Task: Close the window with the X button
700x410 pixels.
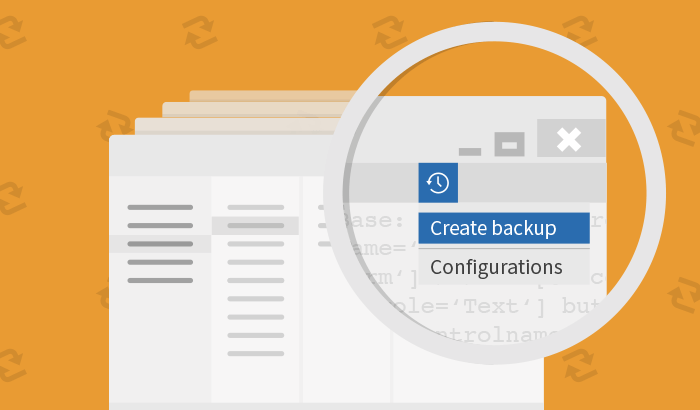Action: pos(571,138)
